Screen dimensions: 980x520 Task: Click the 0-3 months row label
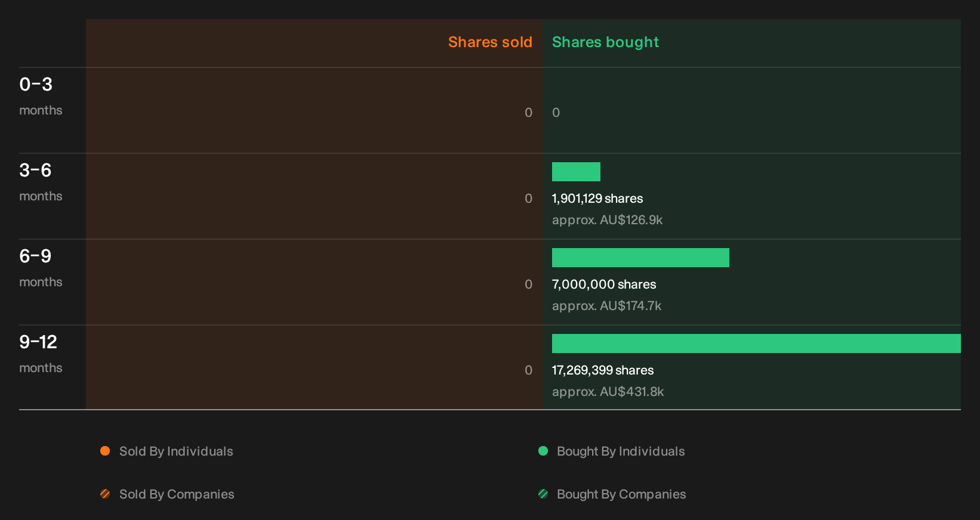41,96
